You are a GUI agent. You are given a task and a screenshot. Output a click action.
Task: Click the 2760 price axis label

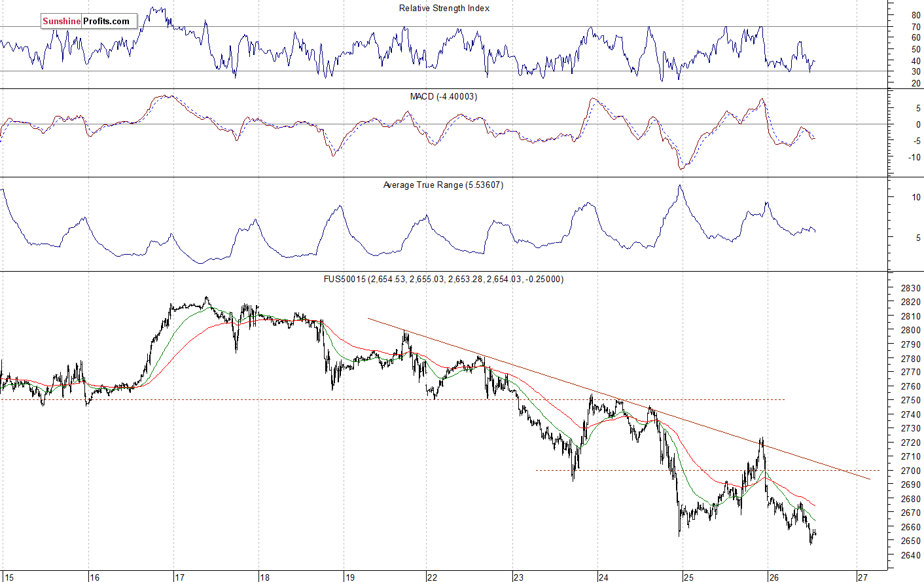pyautogui.click(x=911, y=387)
